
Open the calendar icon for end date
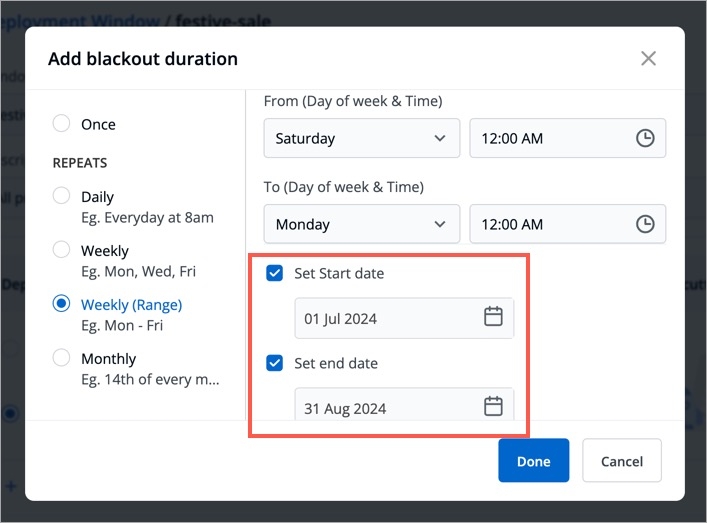coord(493,406)
